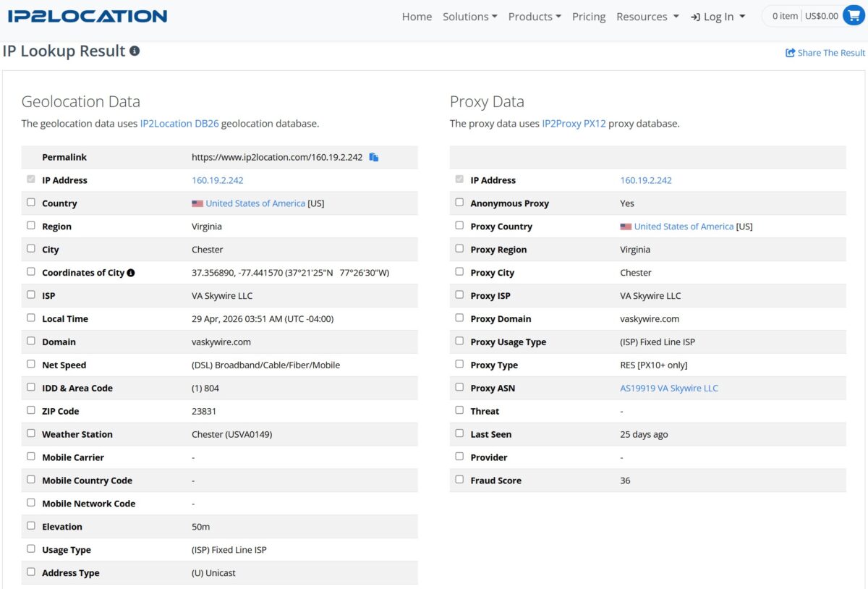Click the info icon beside IP Lookup Result
This screenshot has height=589, width=868.
135,51
